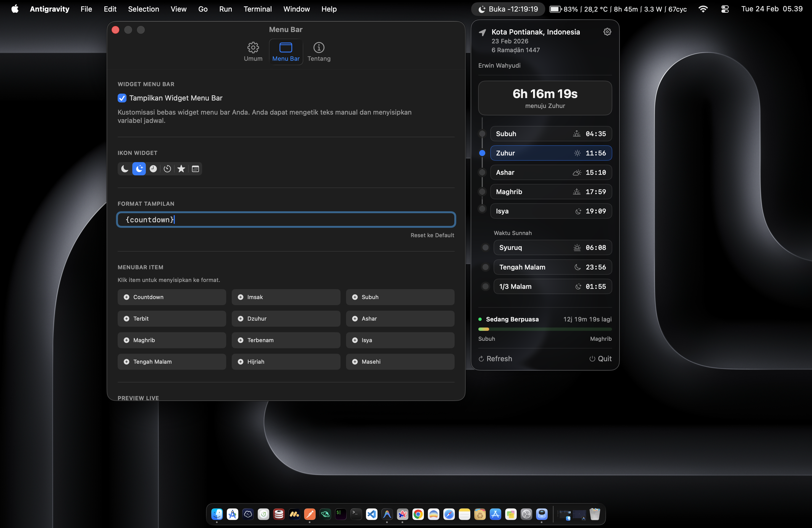Select the plain crescent moon widget icon

125,169
